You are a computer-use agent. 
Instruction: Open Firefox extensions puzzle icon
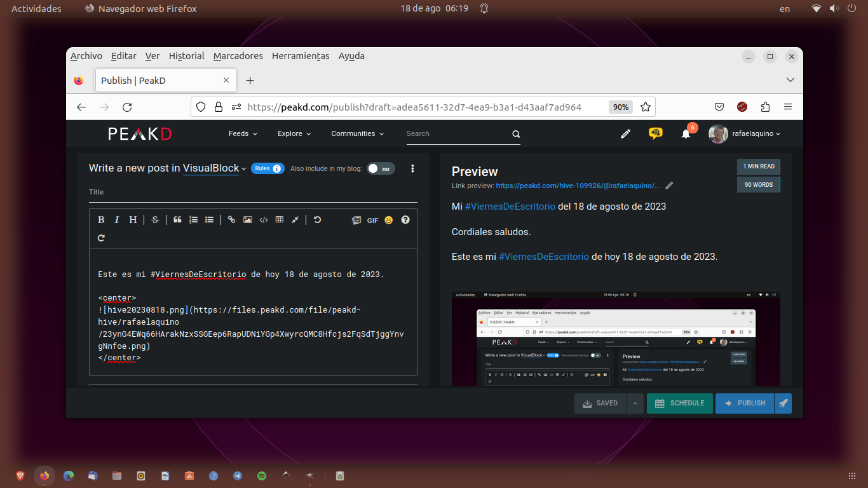point(765,107)
